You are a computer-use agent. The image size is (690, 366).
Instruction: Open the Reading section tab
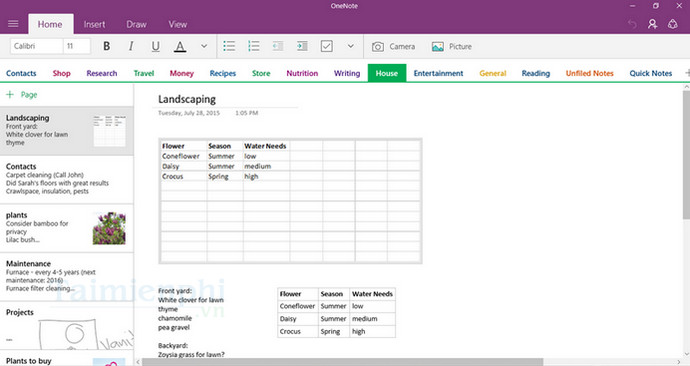[536, 73]
